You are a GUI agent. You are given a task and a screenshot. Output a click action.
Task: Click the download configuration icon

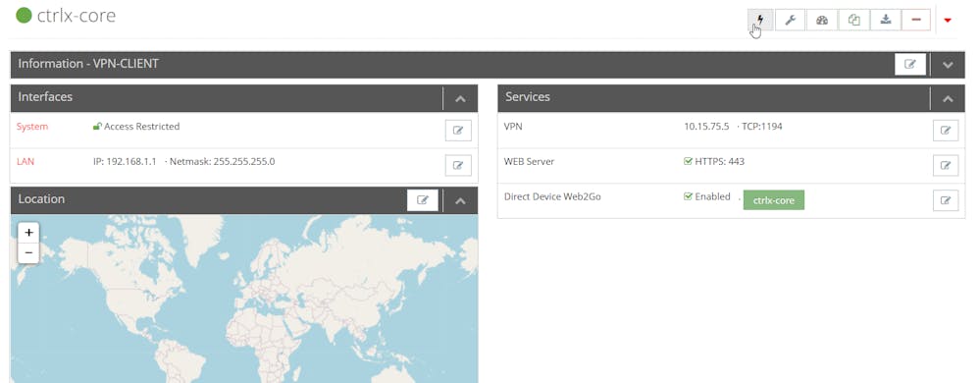886,20
